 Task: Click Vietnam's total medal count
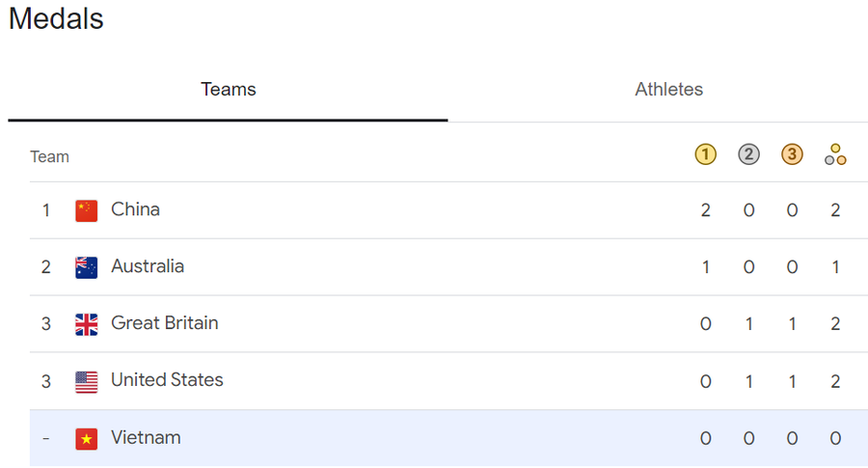tap(835, 438)
